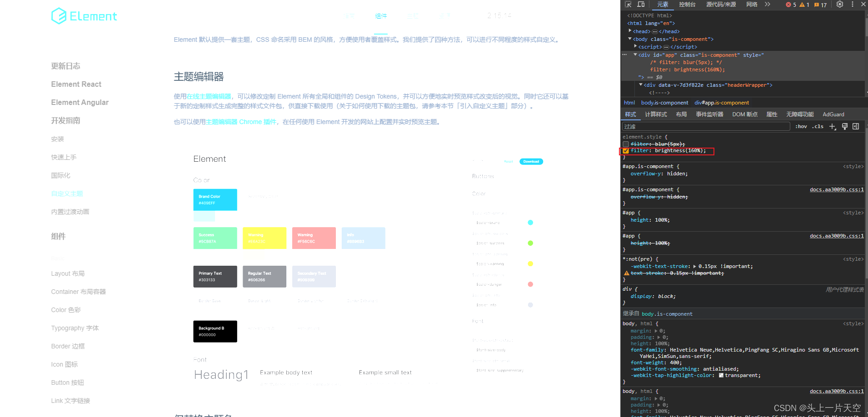Select the Brand Color #409EFF swatch
868x417 pixels.
(x=215, y=199)
